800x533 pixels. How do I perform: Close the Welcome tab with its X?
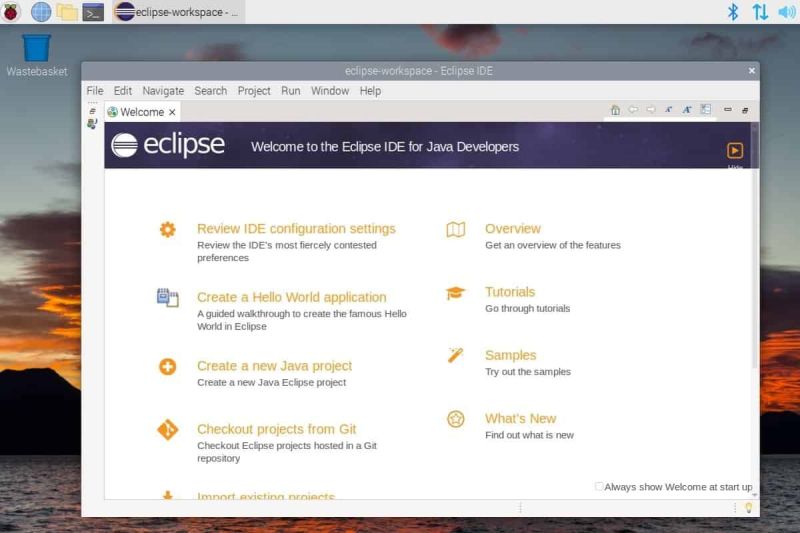pos(172,112)
